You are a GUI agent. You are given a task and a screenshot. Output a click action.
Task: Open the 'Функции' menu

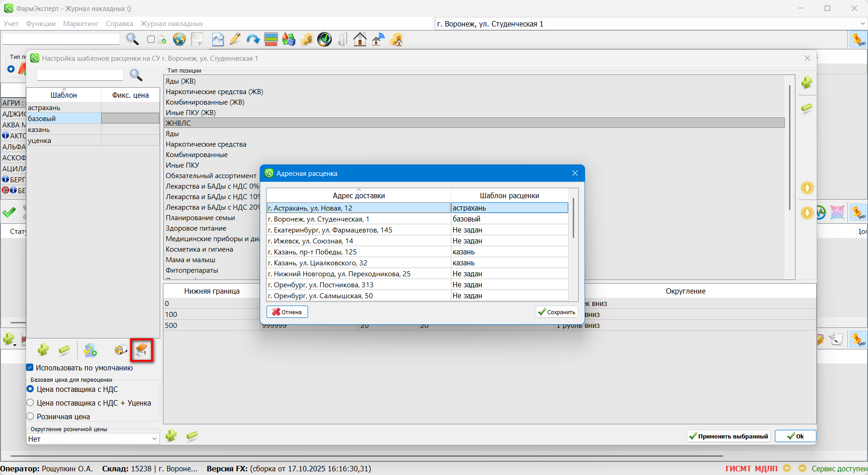(x=41, y=24)
